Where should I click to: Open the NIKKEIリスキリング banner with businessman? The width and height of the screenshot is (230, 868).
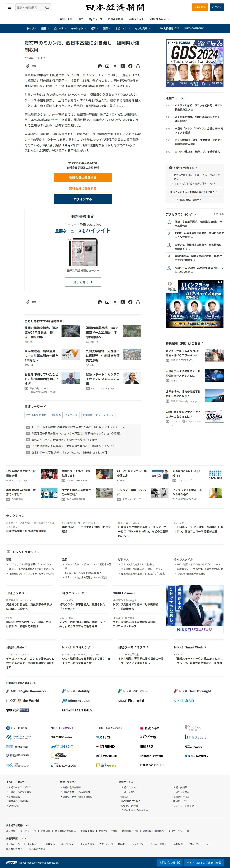pos(195,609)
